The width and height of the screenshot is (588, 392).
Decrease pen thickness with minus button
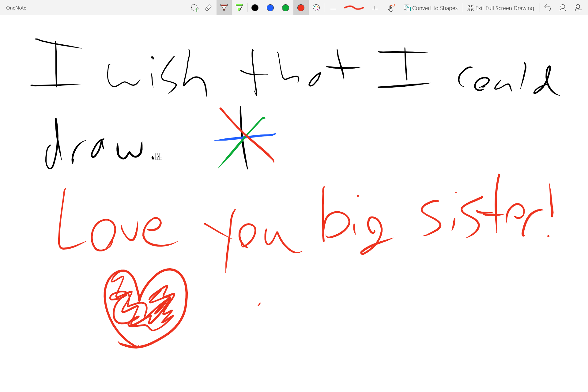click(x=334, y=9)
